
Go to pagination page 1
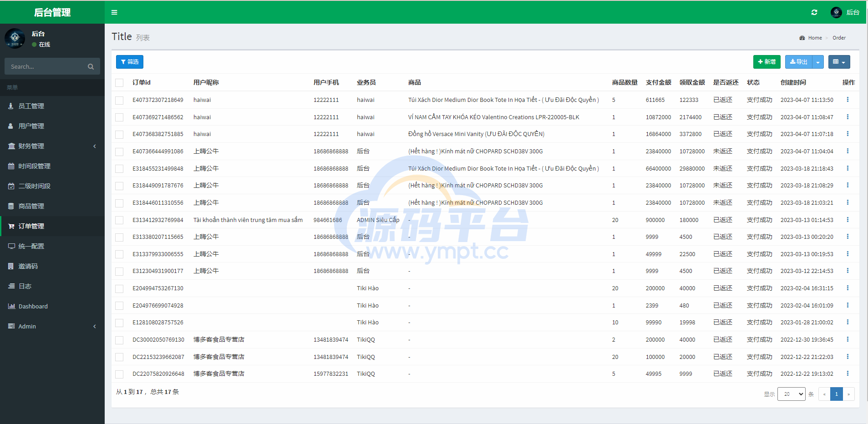coord(837,394)
